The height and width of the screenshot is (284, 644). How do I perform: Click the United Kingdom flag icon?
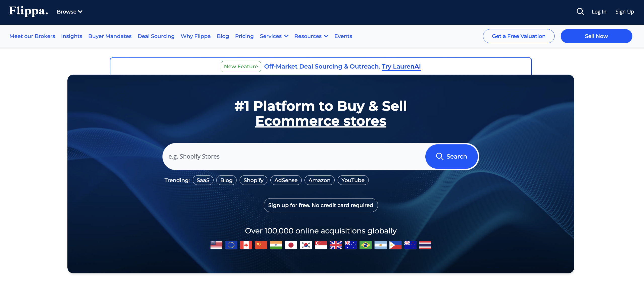[x=336, y=245]
